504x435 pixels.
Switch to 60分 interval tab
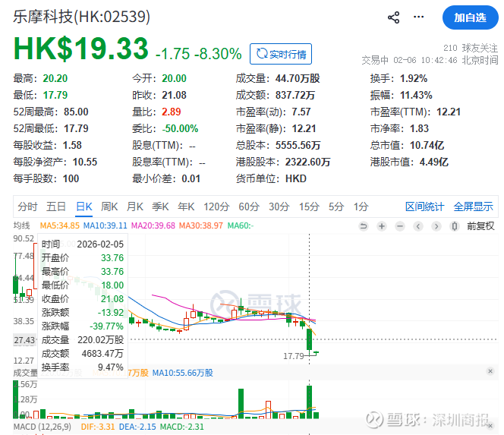(x=249, y=206)
